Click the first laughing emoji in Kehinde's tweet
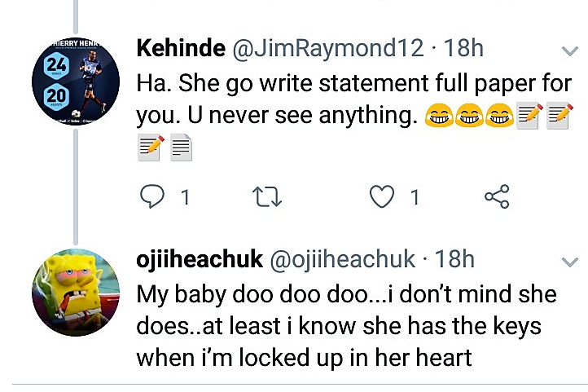Image resolution: width=588 pixels, height=392 pixels. coord(439,115)
